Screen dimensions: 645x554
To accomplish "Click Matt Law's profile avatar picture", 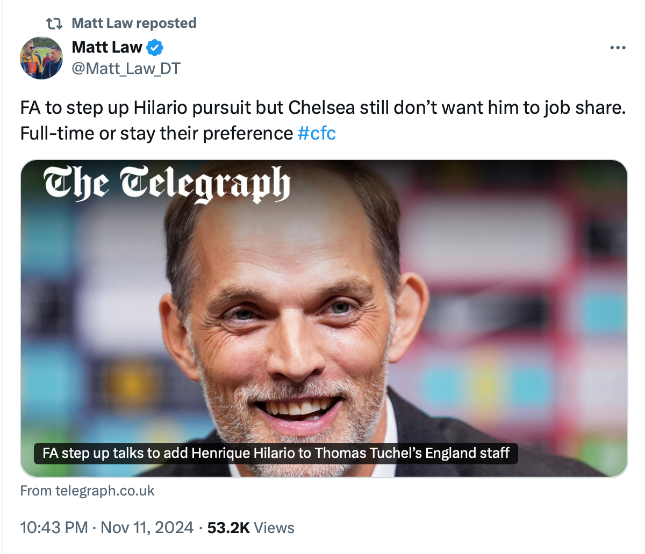I will pyautogui.click(x=42, y=58).
